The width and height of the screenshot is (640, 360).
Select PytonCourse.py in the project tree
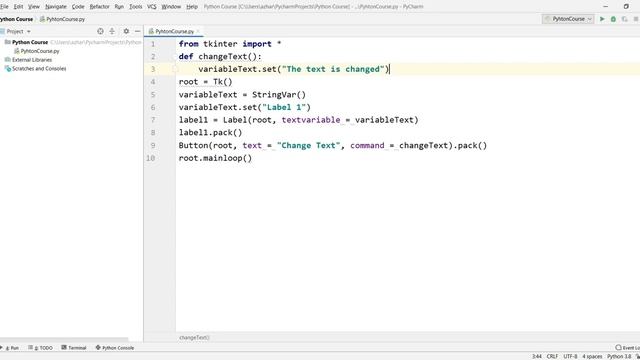40,51
